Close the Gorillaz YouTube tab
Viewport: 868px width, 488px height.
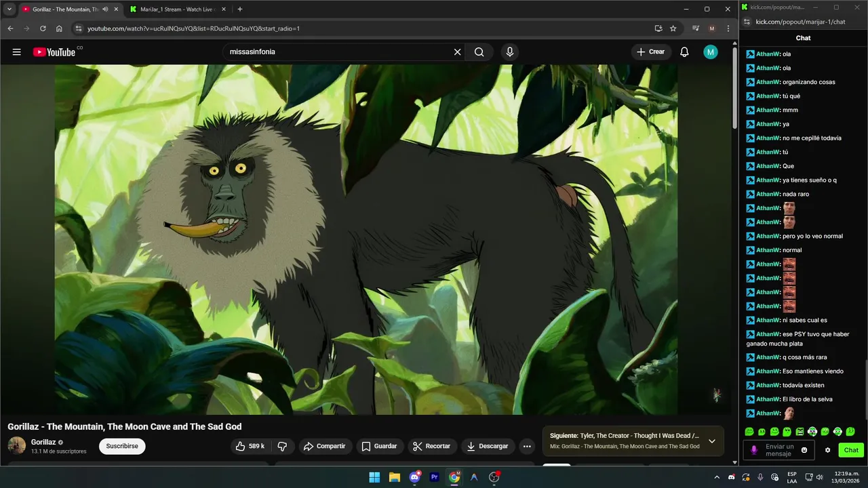pos(116,9)
